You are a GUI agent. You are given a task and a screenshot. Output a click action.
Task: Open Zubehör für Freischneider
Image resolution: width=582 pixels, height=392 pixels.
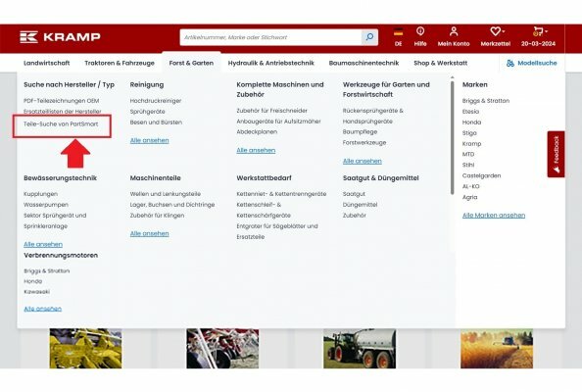(x=271, y=111)
